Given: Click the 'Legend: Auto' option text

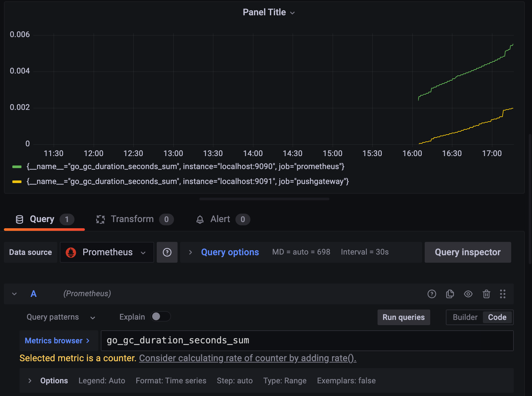Looking at the screenshot, I should pos(102,381).
